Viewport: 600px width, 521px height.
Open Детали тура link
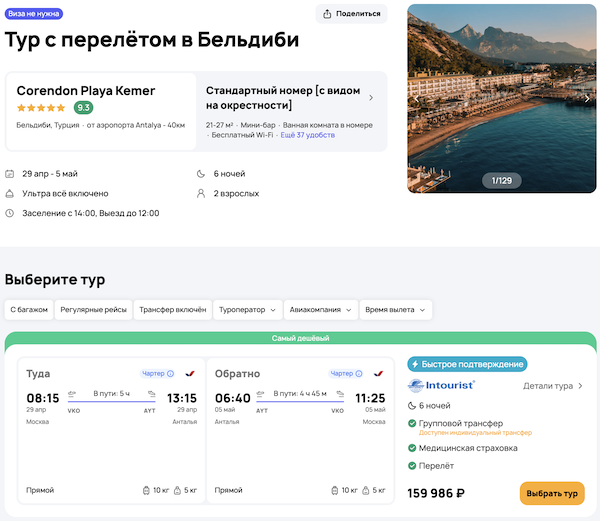tap(553, 385)
